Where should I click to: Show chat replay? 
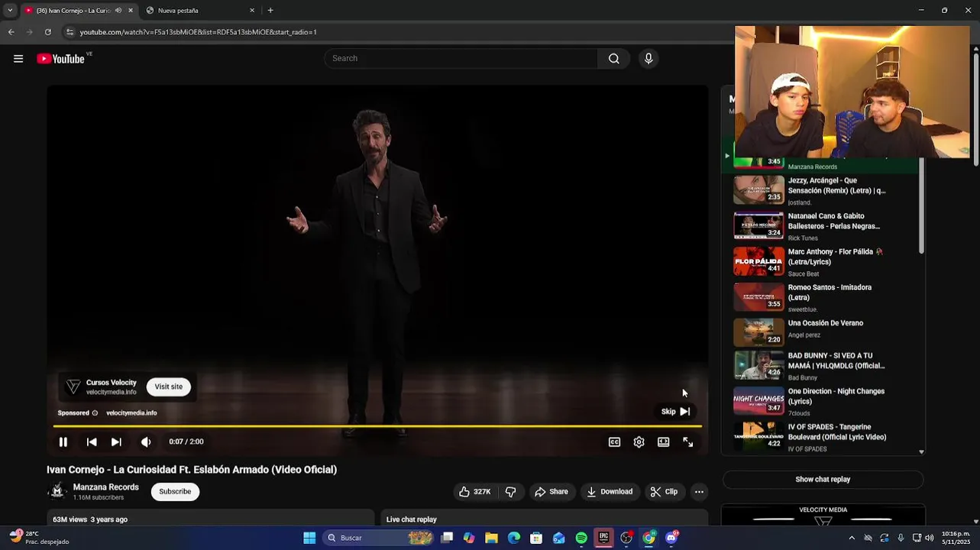tap(823, 479)
